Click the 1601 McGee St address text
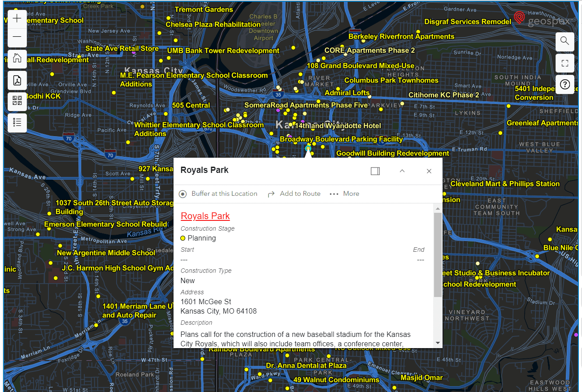The image size is (582, 392). [x=206, y=302]
